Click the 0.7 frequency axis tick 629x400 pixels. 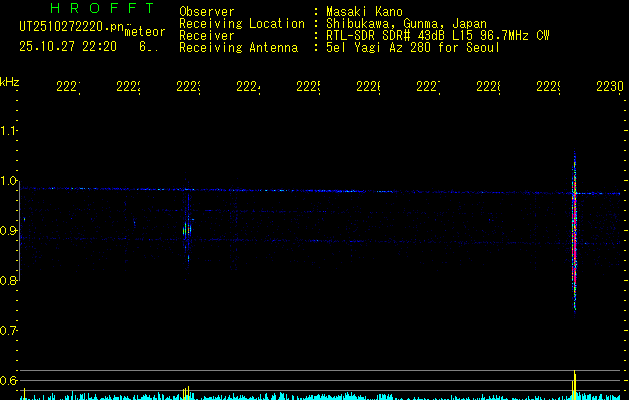(9, 330)
